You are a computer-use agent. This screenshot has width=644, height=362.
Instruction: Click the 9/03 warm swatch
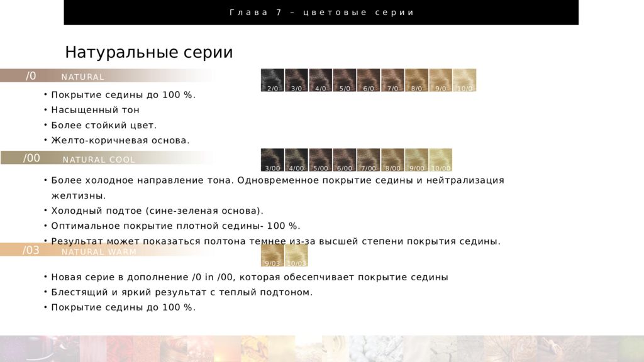(x=272, y=255)
